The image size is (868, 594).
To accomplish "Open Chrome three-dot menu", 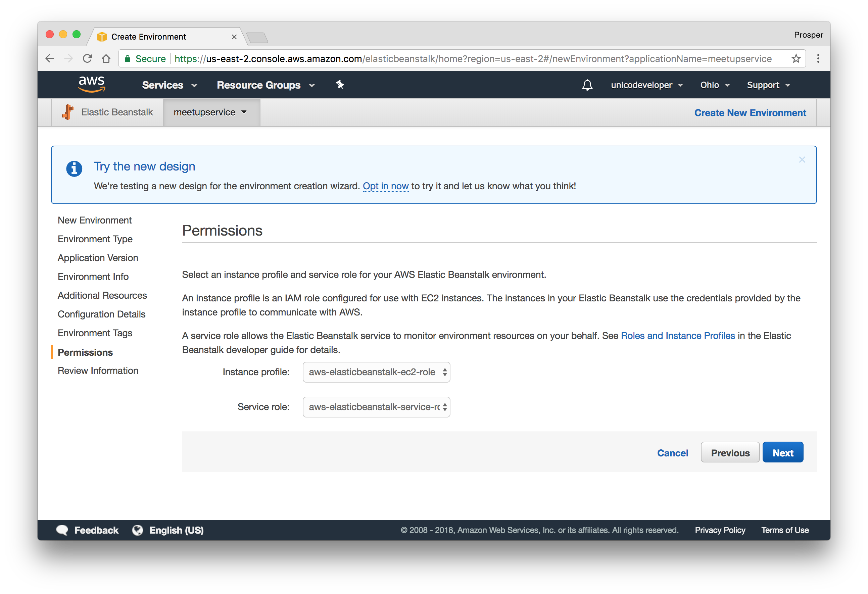I will click(818, 59).
